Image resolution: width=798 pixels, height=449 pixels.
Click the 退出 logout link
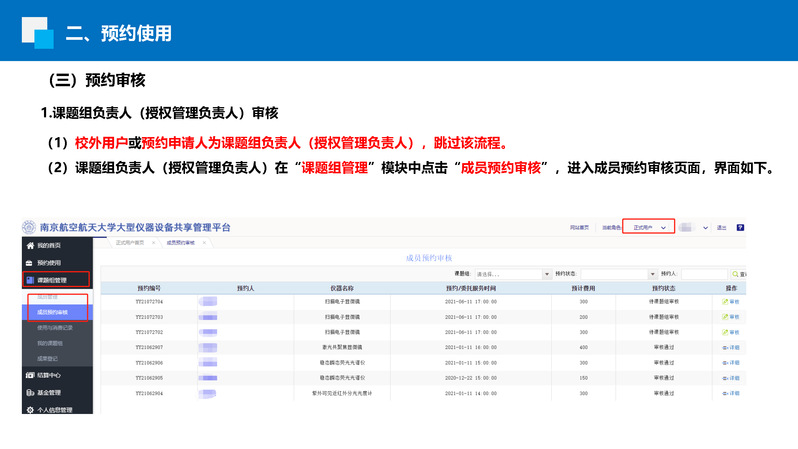coord(721,227)
